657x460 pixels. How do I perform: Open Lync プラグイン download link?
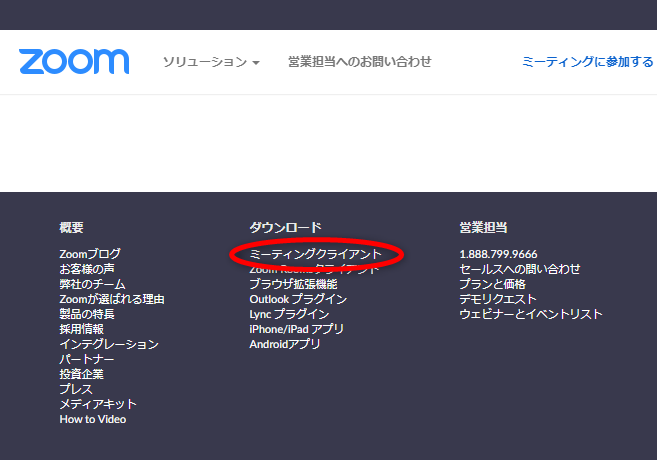pyautogui.click(x=289, y=314)
